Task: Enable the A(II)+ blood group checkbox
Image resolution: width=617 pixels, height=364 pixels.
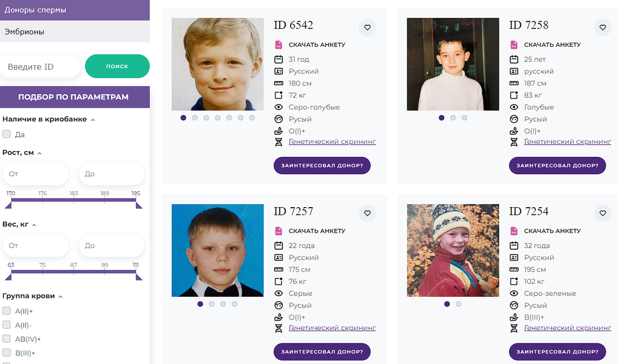Action: pos(7,311)
